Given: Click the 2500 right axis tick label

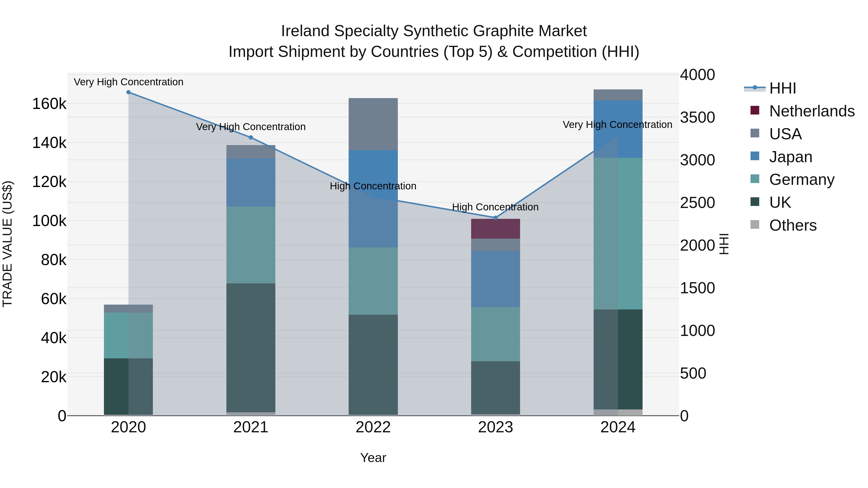Looking at the screenshot, I should coord(698,203).
